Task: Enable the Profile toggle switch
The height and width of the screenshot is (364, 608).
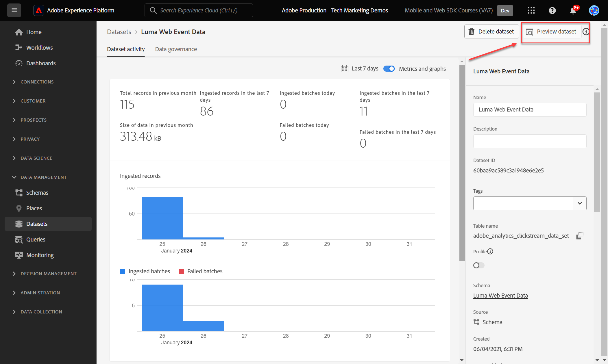Action: pyautogui.click(x=478, y=265)
